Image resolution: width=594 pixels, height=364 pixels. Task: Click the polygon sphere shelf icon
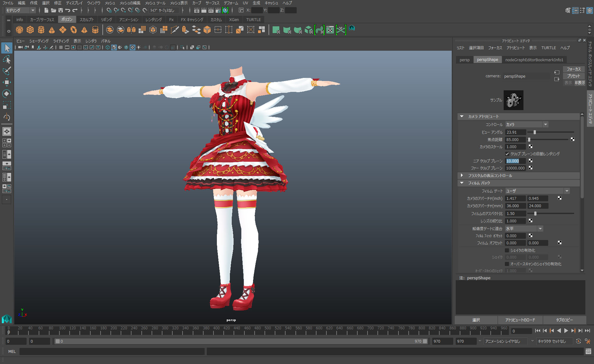[19, 30]
